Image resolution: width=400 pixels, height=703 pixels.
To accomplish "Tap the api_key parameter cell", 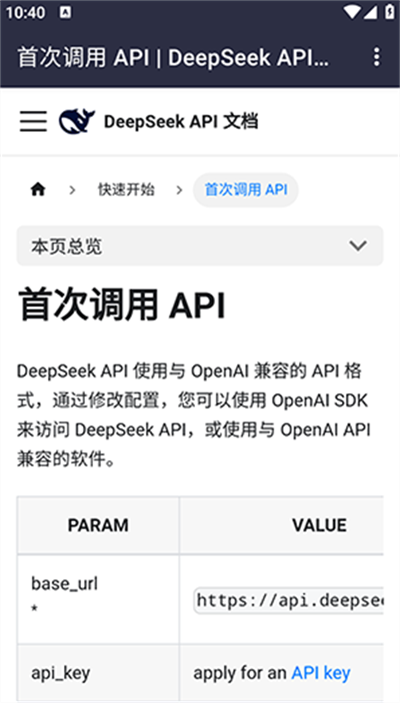I will pyautogui.click(x=98, y=673).
